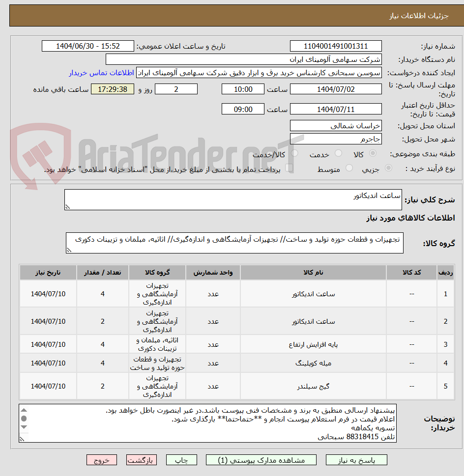This screenshot has height=476, width=464.
Task: Select the خدمت subject radio button
Action: click(x=338, y=153)
